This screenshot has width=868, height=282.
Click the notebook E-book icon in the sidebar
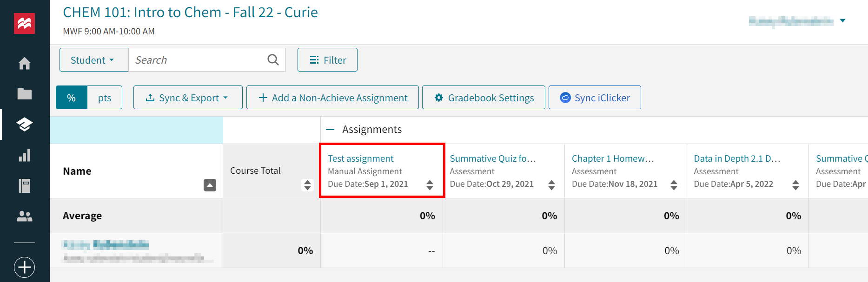24,185
